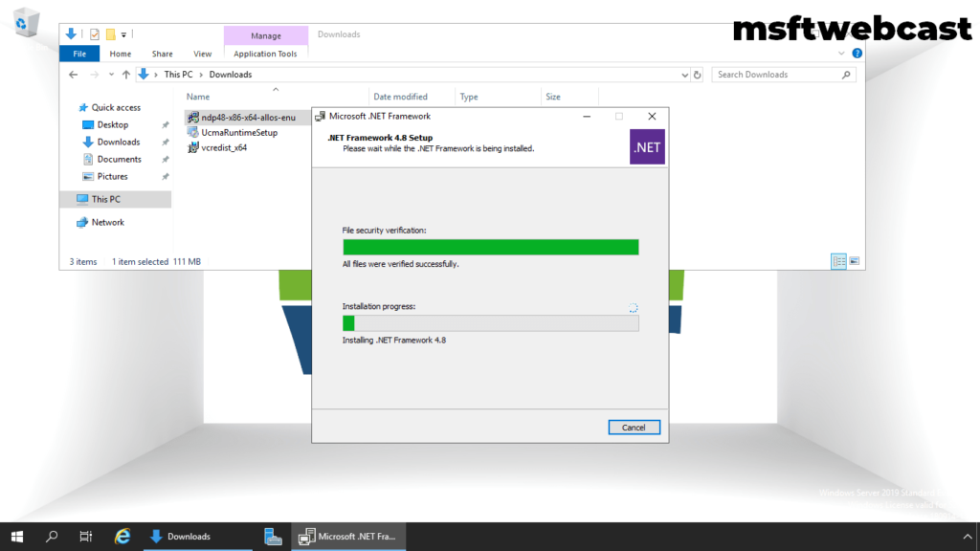Switch to Downloads window in taskbar

point(197,537)
